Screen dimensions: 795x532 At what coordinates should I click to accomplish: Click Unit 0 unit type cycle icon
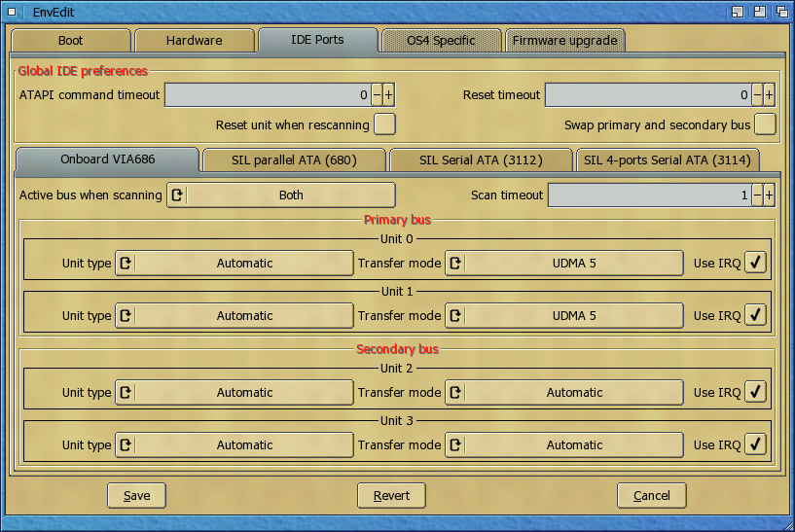point(126,263)
